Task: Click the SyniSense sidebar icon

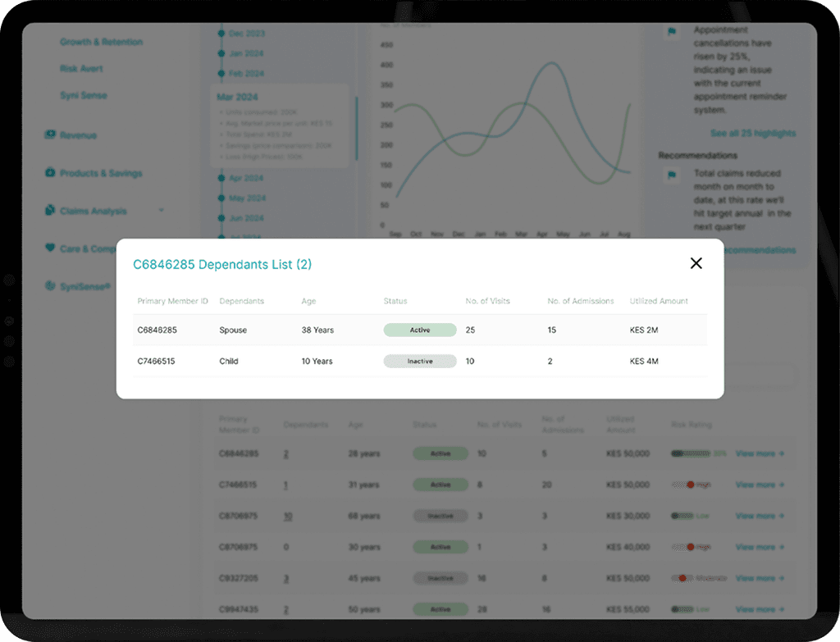Action: pyautogui.click(x=50, y=285)
